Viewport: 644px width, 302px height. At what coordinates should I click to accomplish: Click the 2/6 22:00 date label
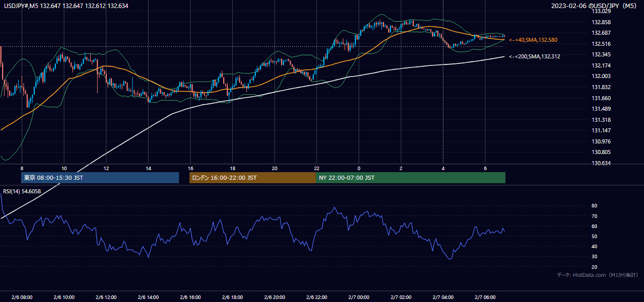coord(316,297)
